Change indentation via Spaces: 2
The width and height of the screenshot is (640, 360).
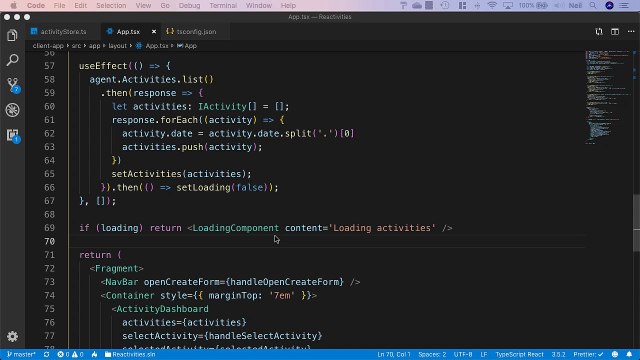click(x=432, y=354)
